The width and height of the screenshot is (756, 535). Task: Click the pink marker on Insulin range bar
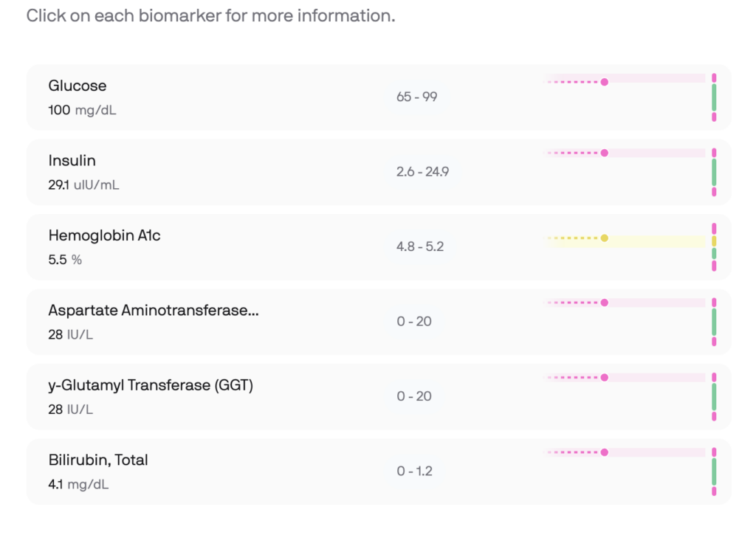coord(605,153)
